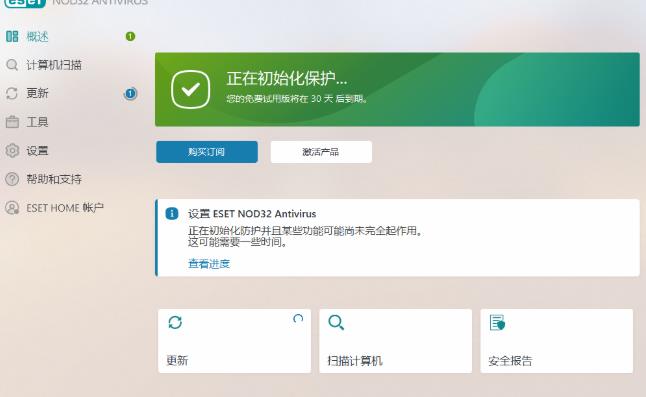Click the magnifier icon beside 计算机扫描
646x397 pixels.
point(12,65)
